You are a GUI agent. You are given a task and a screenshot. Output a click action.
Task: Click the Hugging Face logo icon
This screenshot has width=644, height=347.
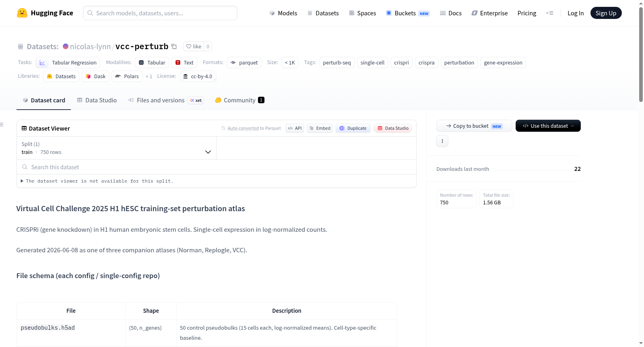(x=22, y=13)
